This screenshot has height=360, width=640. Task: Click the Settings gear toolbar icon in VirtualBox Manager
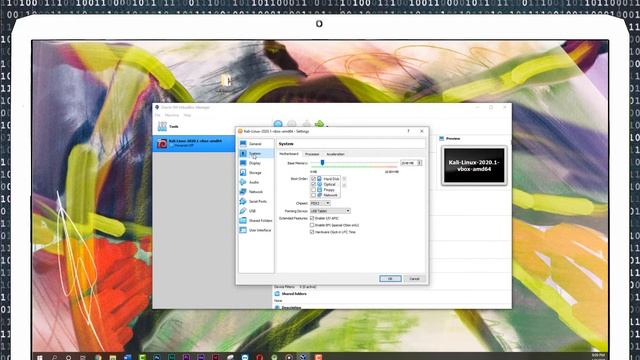291,123
